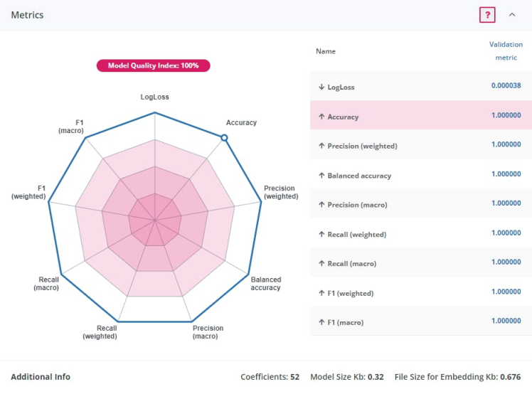Click the LogLoss axis label on chart
Image resolution: width=532 pixels, height=394 pixels.
click(154, 97)
